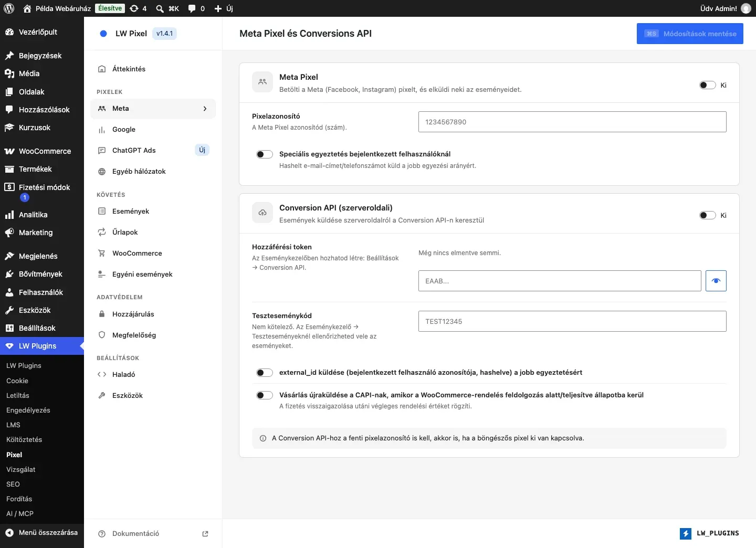
Task: Open Egyéb hálózatok section
Action: [153, 171]
